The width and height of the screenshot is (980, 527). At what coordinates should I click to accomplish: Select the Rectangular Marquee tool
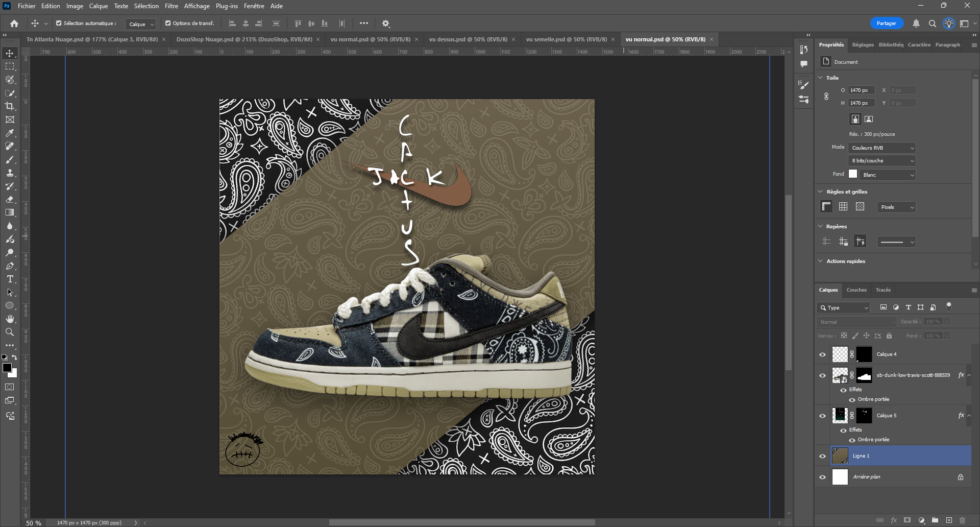[10, 67]
